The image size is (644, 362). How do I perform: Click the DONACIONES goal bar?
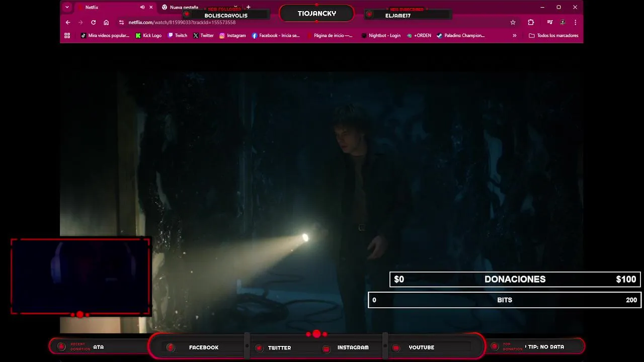515,280
